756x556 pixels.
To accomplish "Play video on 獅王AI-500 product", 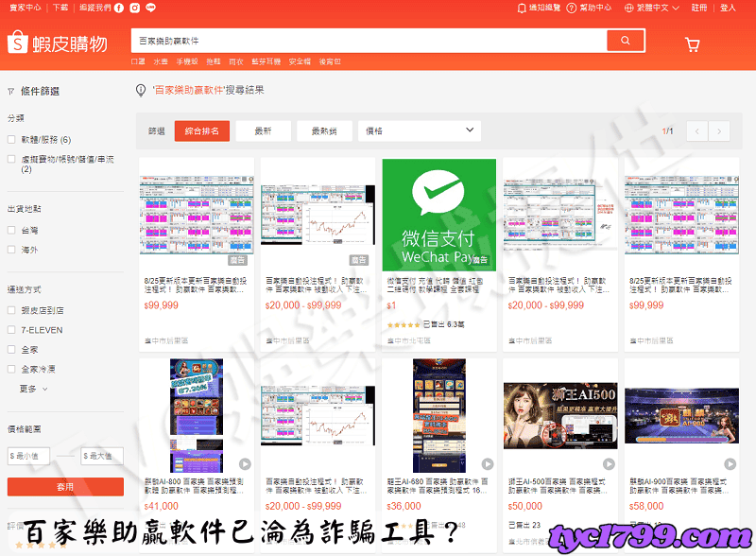I will tap(609, 464).
